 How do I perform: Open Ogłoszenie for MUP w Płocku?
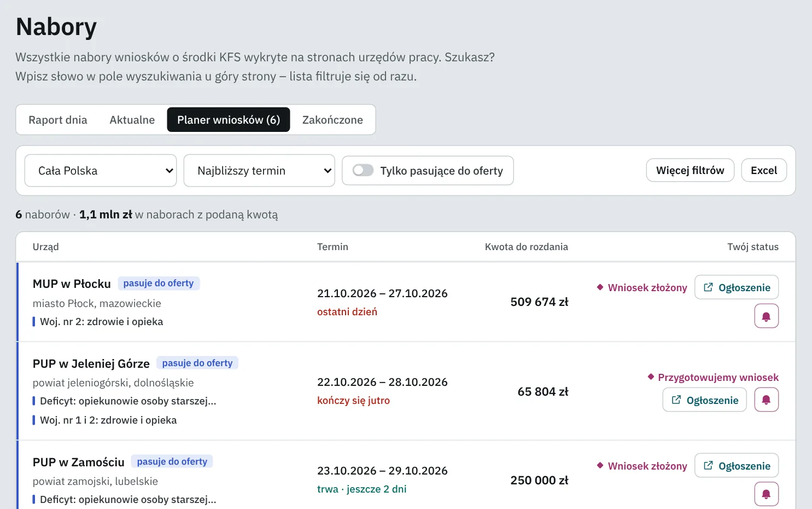tap(737, 287)
